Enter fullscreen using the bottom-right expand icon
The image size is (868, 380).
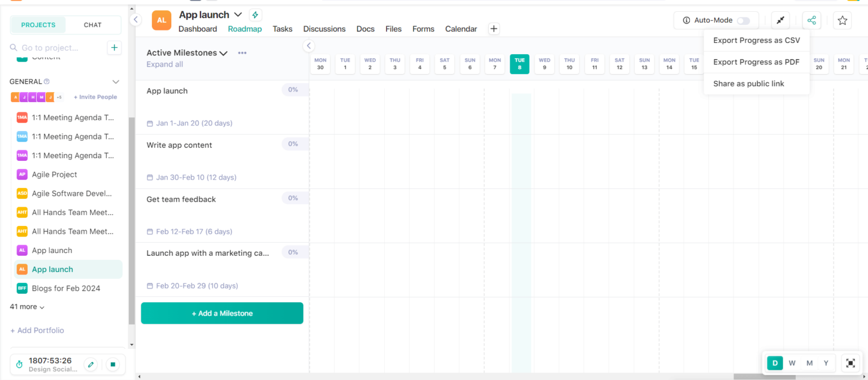[850, 363]
